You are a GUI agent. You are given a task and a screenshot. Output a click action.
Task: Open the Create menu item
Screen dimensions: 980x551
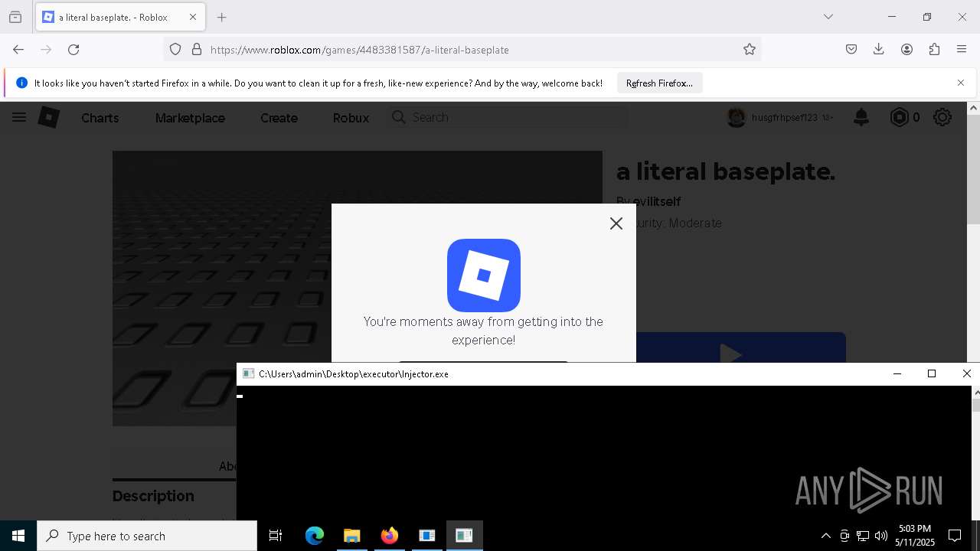tap(279, 118)
